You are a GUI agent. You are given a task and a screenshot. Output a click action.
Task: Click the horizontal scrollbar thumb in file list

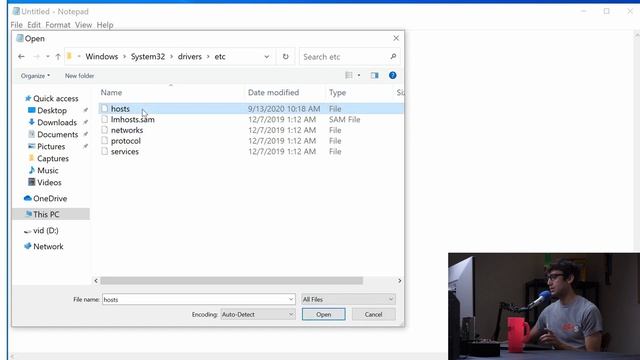click(x=231, y=280)
